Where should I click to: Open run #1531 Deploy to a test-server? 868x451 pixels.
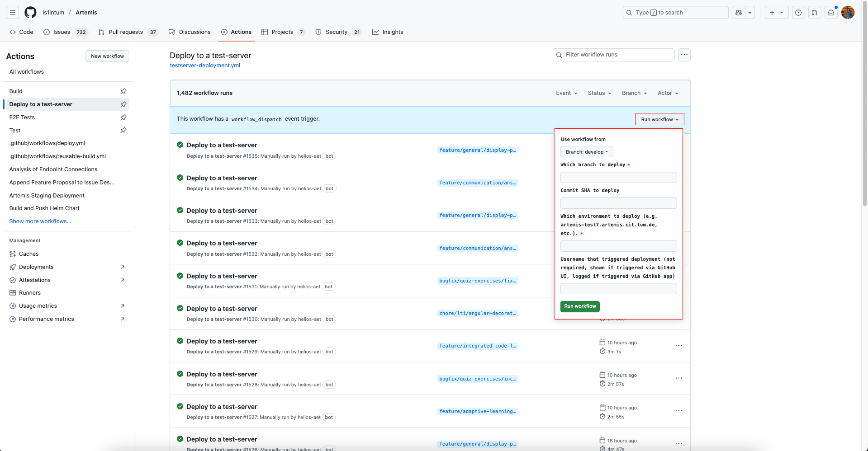click(222, 276)
